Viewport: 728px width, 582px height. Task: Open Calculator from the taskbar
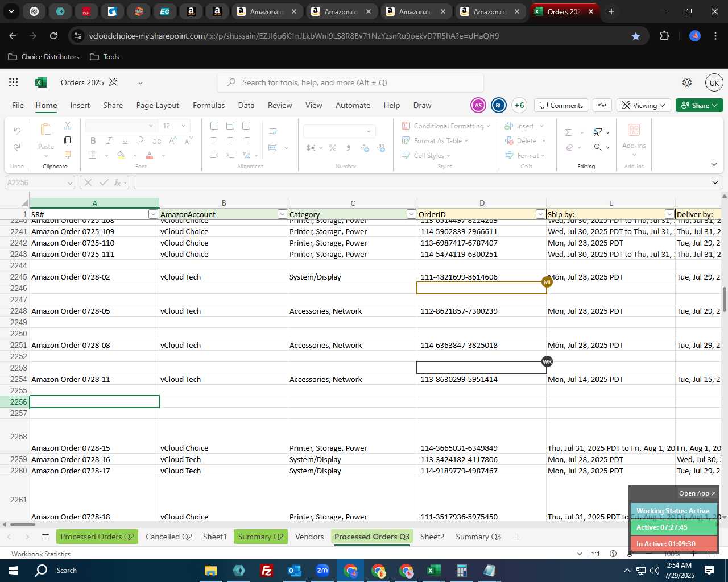(462, 571)
